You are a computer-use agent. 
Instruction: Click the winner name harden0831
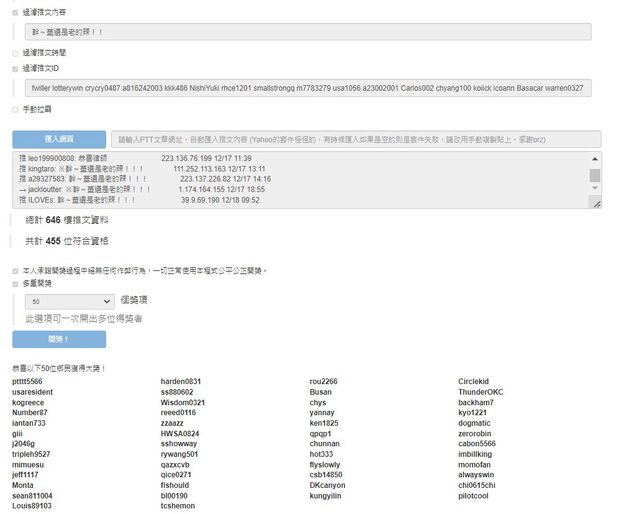(x=181, y=381)
